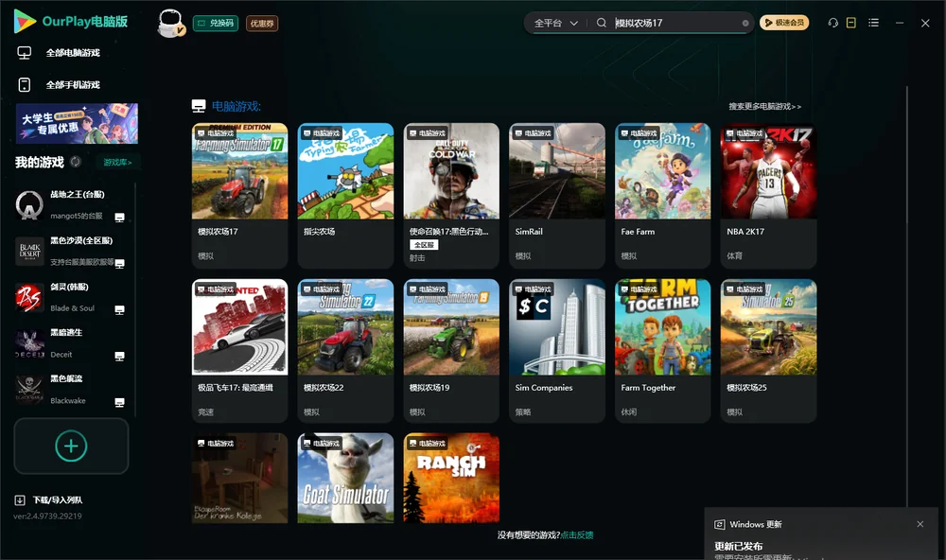Click the phone icon beside 全部手机游戏
Image resolution: width=946 pixels, height=560 pixels.
pos(25,85)
